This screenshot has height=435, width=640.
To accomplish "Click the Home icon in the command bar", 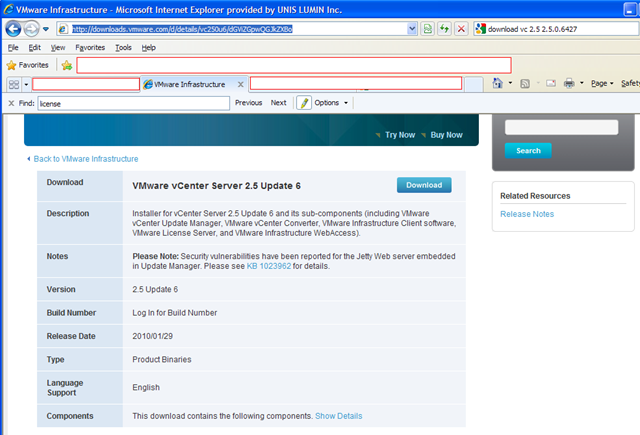I will pos(497,83).
